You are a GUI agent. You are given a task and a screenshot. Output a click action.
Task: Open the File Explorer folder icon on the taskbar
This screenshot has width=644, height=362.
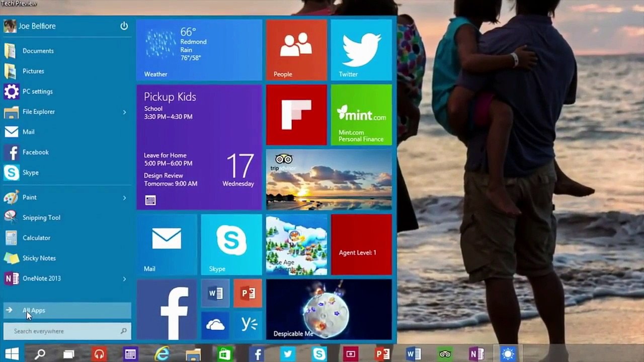coord(193,354)
